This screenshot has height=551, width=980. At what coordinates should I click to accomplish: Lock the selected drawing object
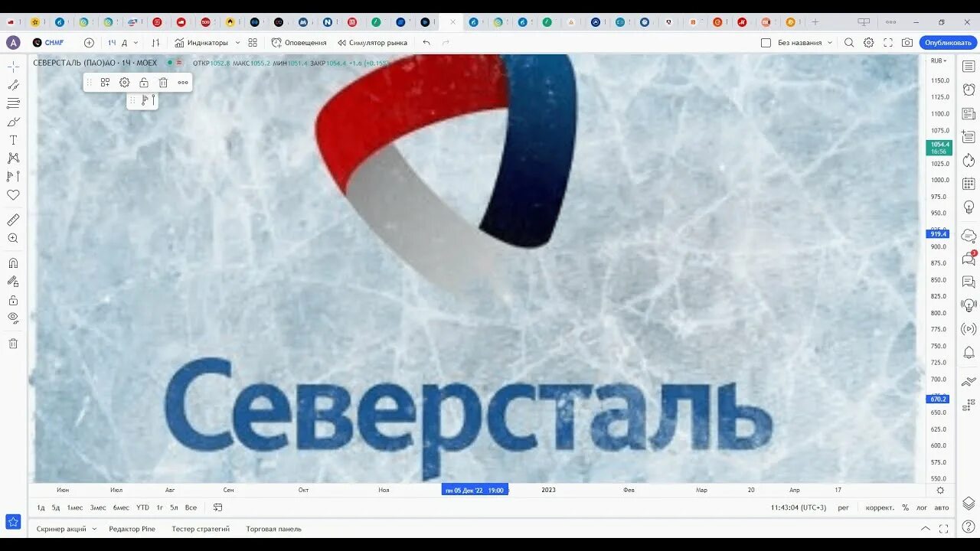(144, 83)
